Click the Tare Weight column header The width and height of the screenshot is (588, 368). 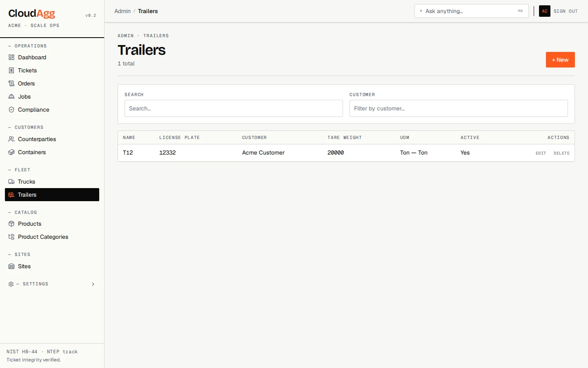pyautogui.click(x=345, y=137)
